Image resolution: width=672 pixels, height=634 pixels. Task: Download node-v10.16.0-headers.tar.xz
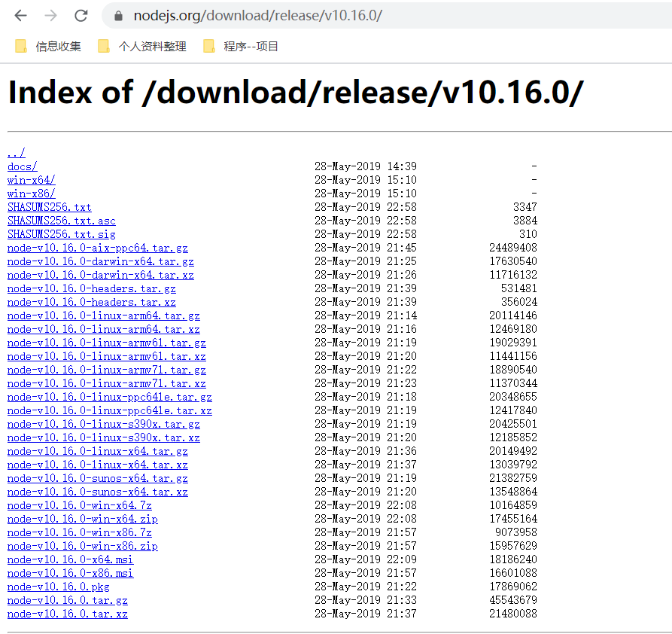92,302
